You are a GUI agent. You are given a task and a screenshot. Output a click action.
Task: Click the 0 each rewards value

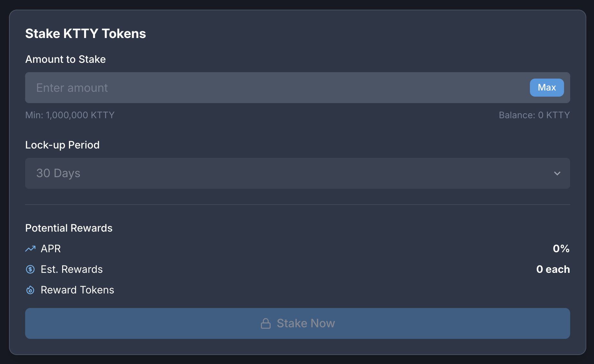(x=553, y=269)
